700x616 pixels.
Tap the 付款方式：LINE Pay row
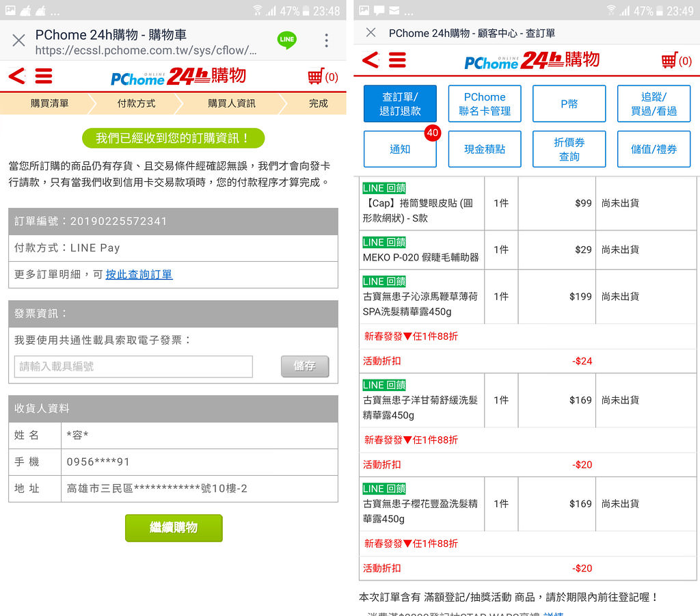point(173,248)
